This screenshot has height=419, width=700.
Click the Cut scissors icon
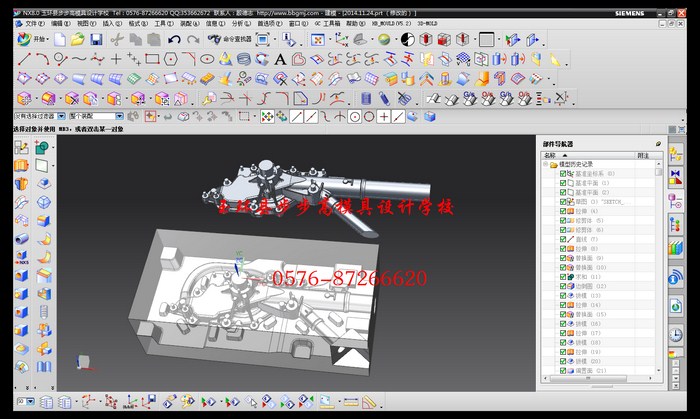pyautogui.click(x=117, y=39)
